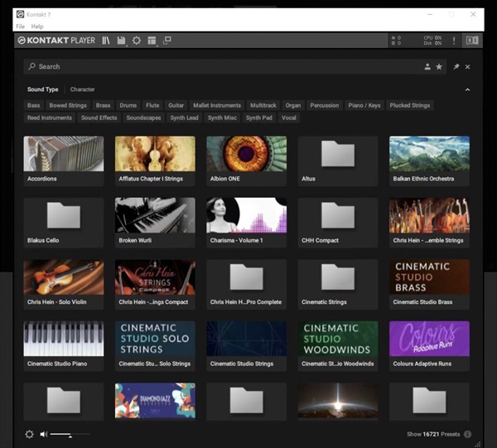Select the Percussion tag
Screen dimensions: 497x448
click(324, 105)
